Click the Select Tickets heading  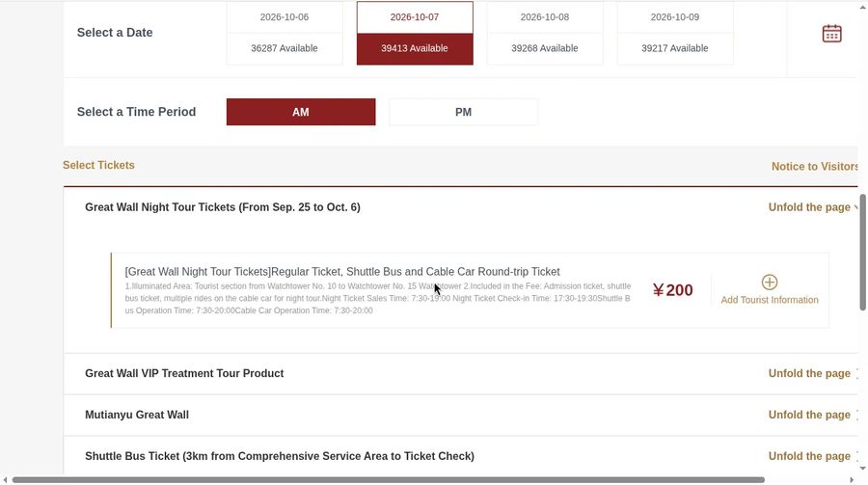click(x=98, y=165)
